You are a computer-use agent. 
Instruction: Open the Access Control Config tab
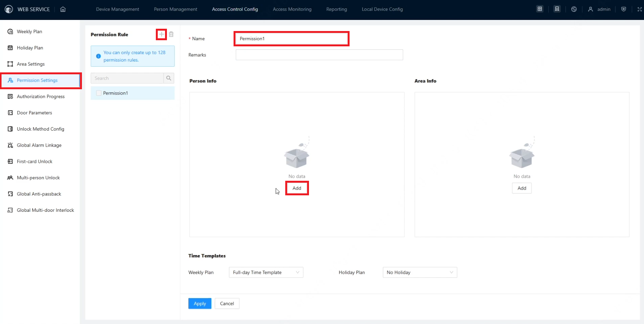[235, 9]
